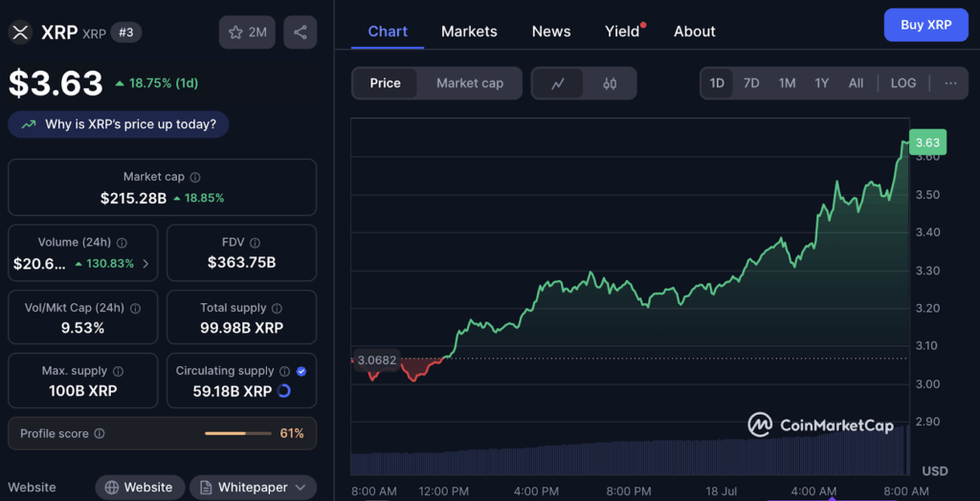The image size is (980, 501).
Task: Switch to the Markets tab
Action: tap(469, 32)
